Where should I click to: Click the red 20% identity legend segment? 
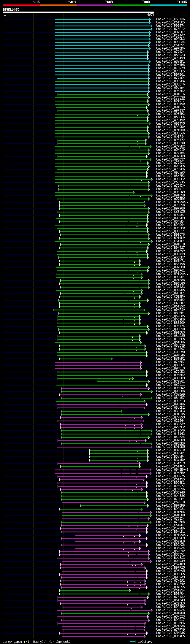(x=21, y=5)
